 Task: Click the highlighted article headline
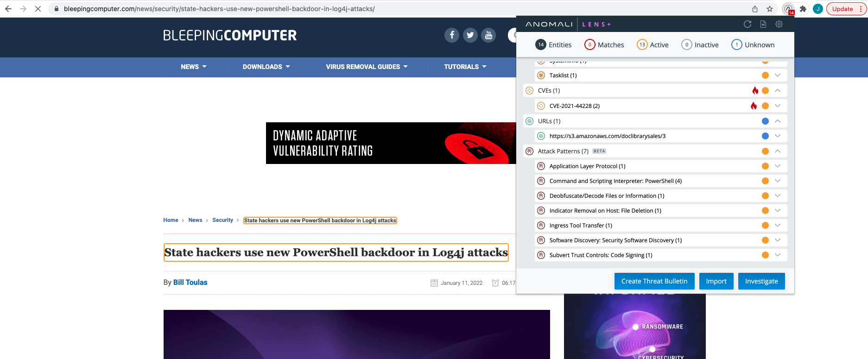coord(336,252)
